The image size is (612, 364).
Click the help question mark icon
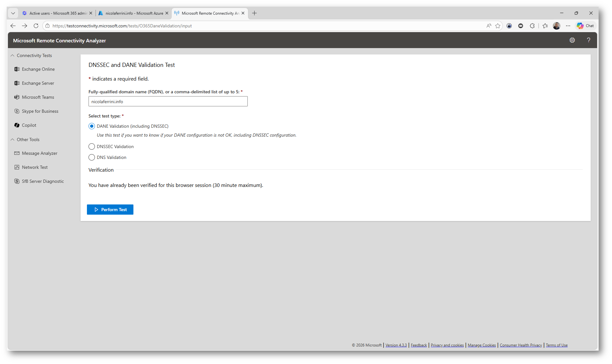pos(588,40)
